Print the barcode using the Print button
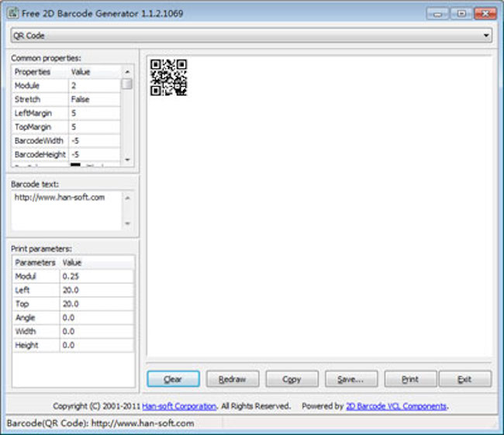Viewport: 504px width, 435px height. (x=410, y=379)
